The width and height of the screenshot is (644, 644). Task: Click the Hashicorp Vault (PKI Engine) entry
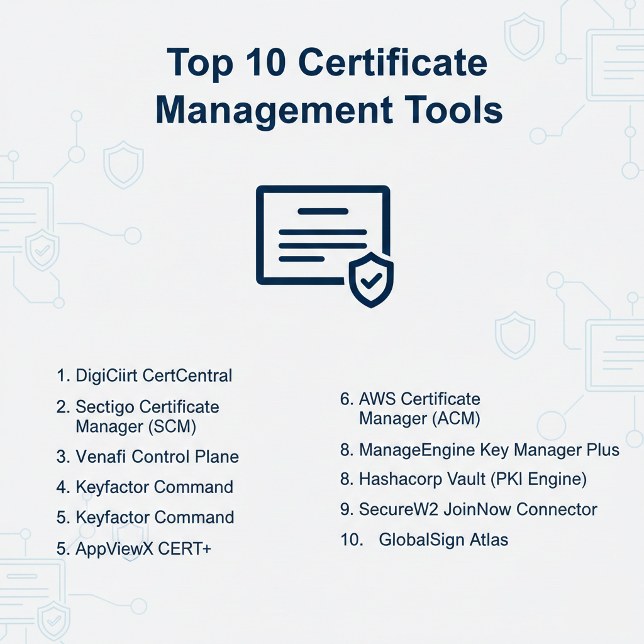[x=464, y=479]
